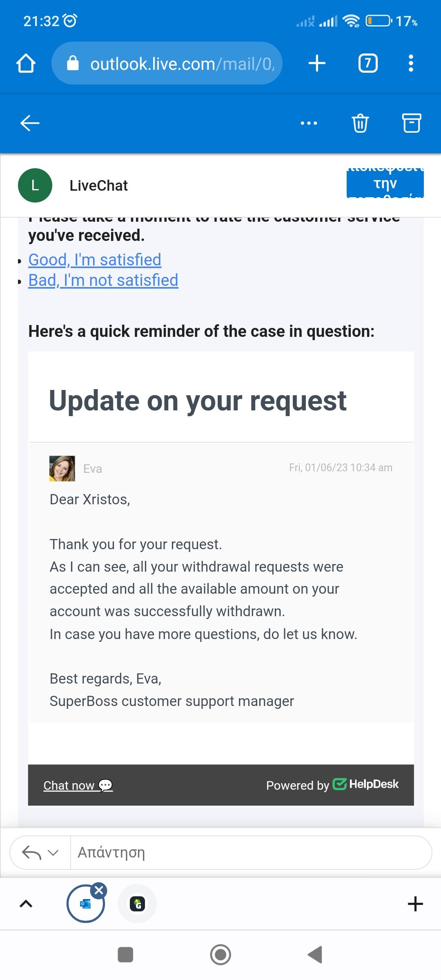Click the 'Bad, I'm not satisfied' link
Viewport: 441px width, 980px height.
coord(103,281)
